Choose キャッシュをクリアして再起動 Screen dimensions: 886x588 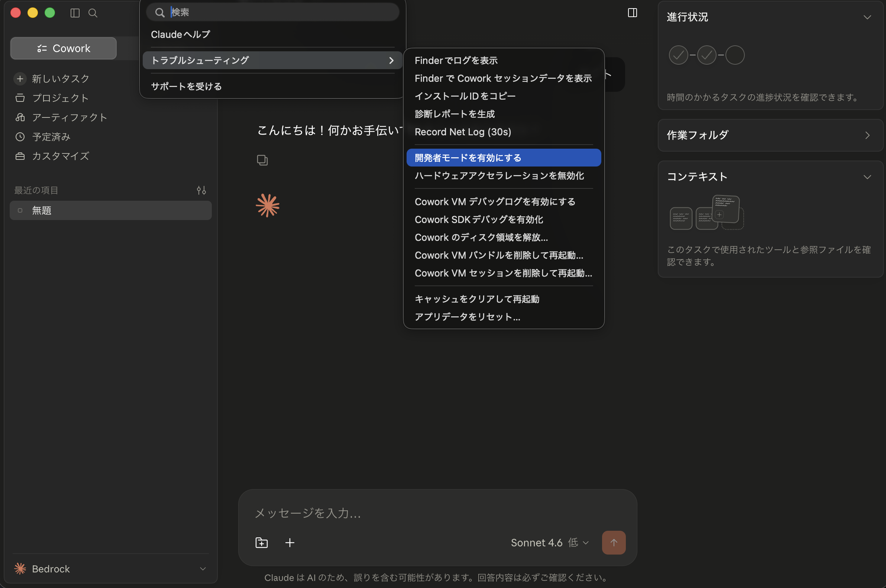point(504,299)
